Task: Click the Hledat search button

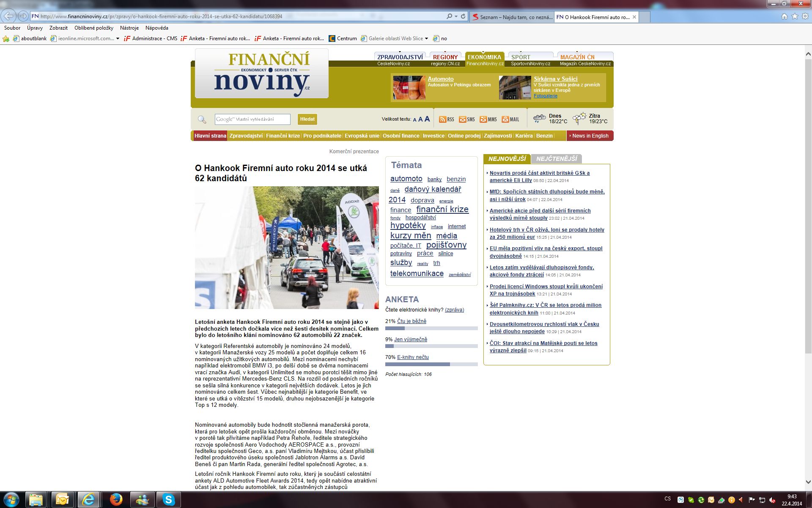Action: [307, 119]
